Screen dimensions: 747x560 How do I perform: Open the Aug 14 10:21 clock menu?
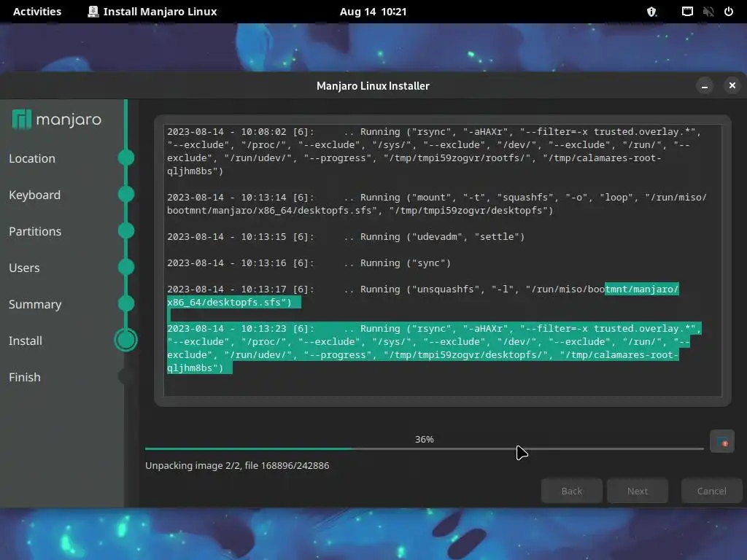[373, 12]
